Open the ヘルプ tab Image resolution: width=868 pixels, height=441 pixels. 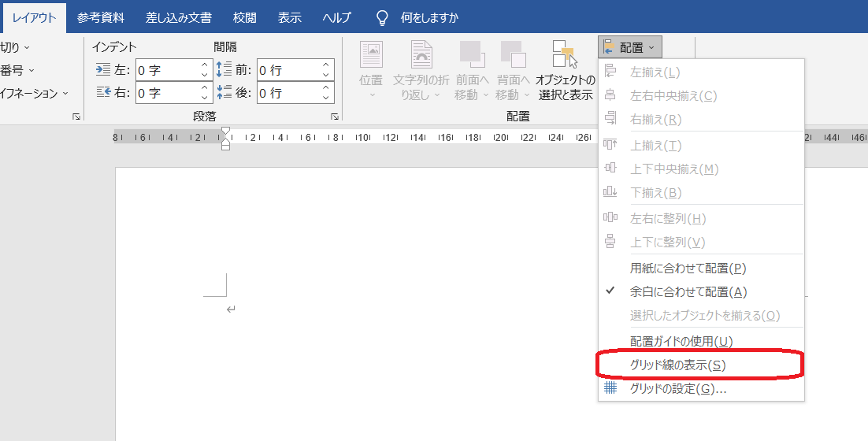(x=337, y=17)
